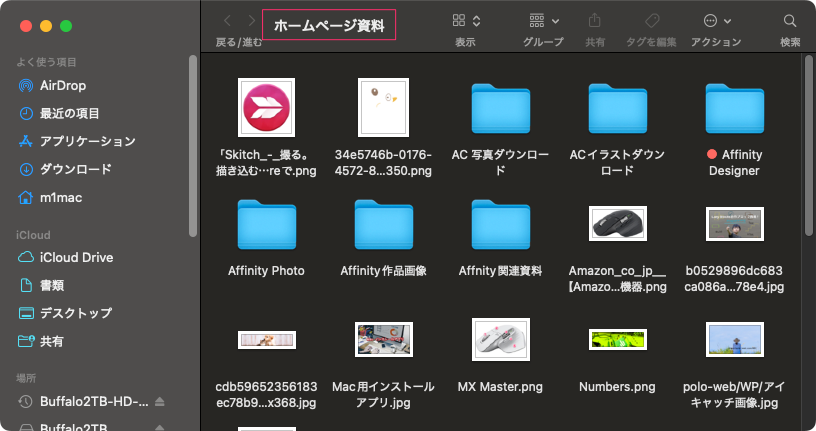816x431 pixels.
Task: Select the MX Master.png thumbnail
Action: pos(500,340)
